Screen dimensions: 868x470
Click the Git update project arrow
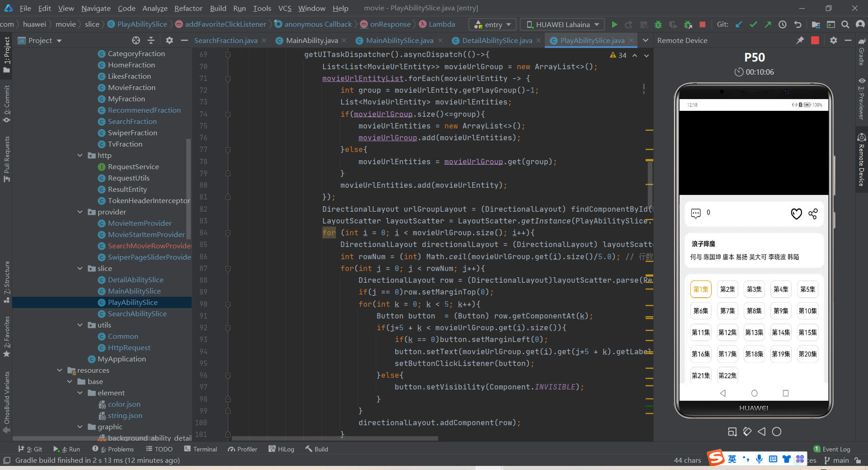coord(739,24)
